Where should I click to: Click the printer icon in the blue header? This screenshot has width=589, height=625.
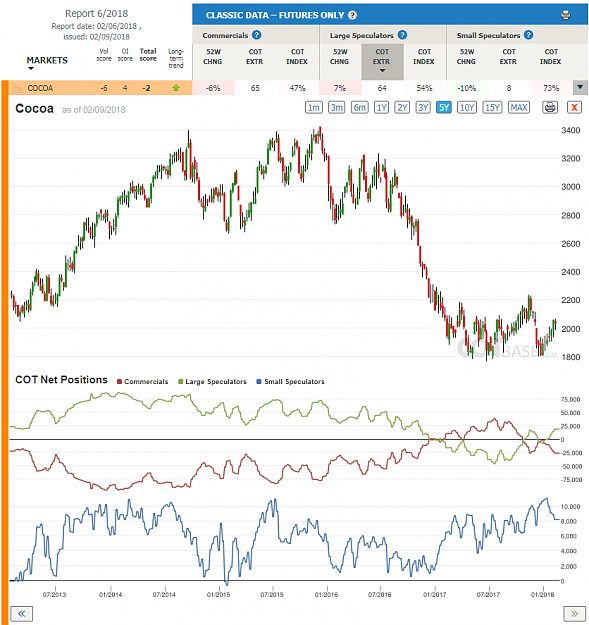(x=565, y=15)
